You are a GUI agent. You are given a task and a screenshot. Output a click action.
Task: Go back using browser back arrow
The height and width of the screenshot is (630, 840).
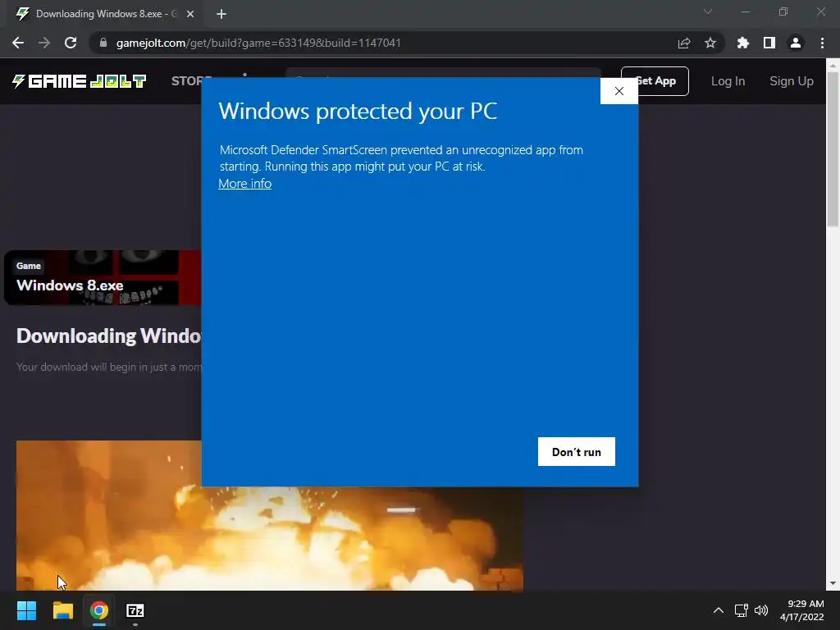[x=18, y=43]
